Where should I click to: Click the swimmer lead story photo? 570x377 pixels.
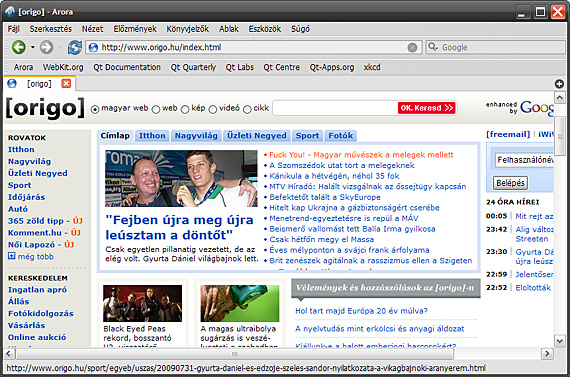click(x=181, y=179)
